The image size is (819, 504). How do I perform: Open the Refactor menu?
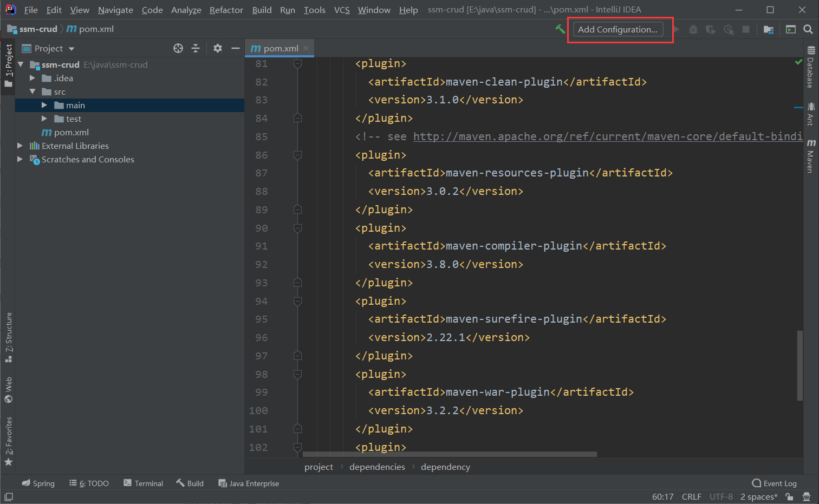point(226,10)
